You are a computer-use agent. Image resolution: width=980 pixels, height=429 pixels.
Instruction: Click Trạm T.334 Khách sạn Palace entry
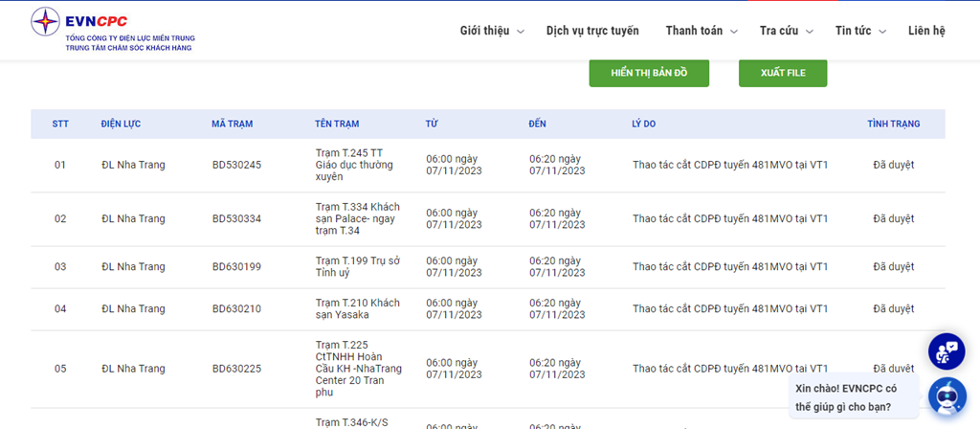coord(357,218)
